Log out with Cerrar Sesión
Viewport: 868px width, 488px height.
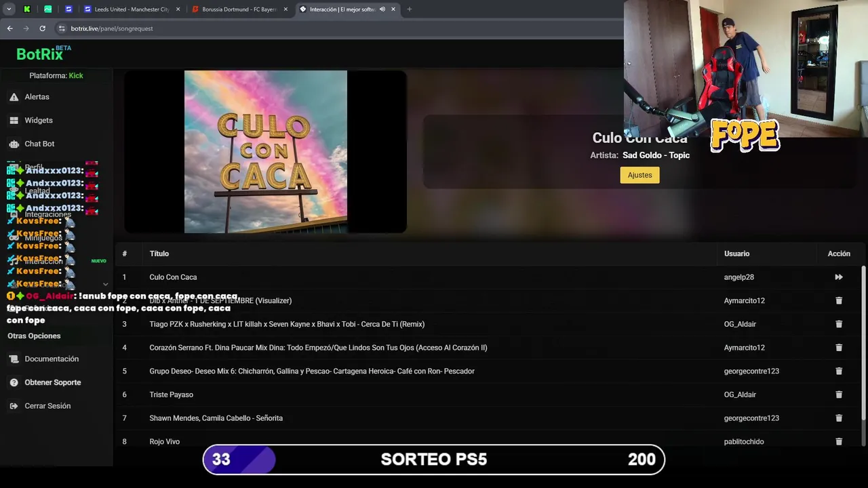[47, 406]
